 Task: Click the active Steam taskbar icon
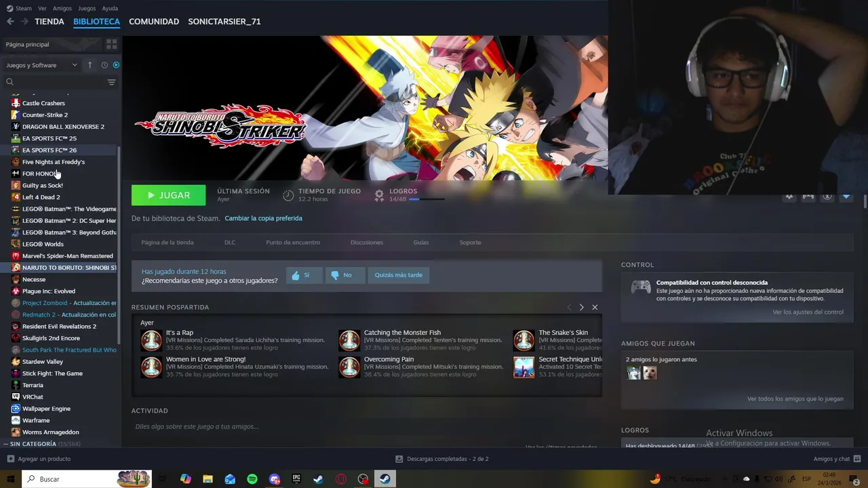click(x=384, y=479)
